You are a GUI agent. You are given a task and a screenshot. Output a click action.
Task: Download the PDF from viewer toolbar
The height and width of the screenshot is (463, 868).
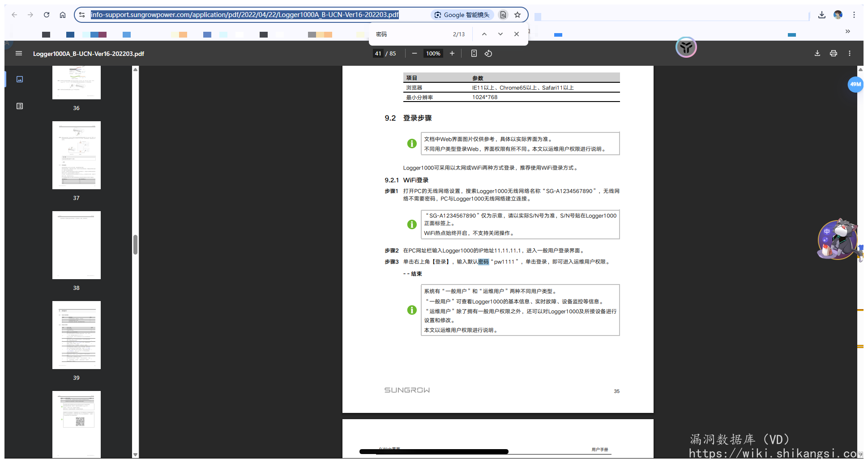[817, 53]
